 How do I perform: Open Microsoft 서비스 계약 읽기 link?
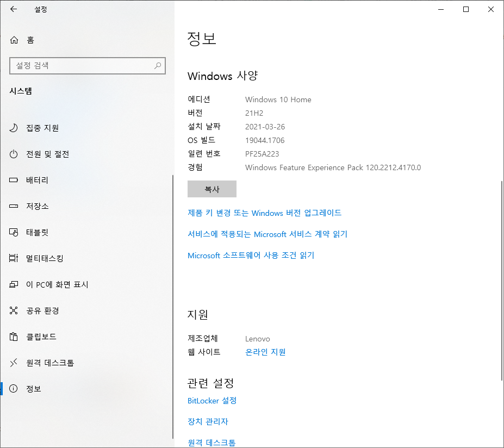267,234
